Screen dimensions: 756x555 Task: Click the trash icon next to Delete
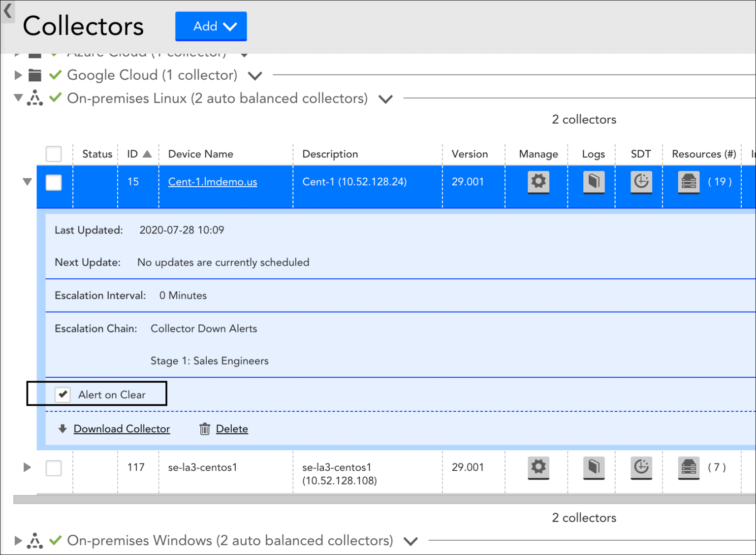click(204, 428)
